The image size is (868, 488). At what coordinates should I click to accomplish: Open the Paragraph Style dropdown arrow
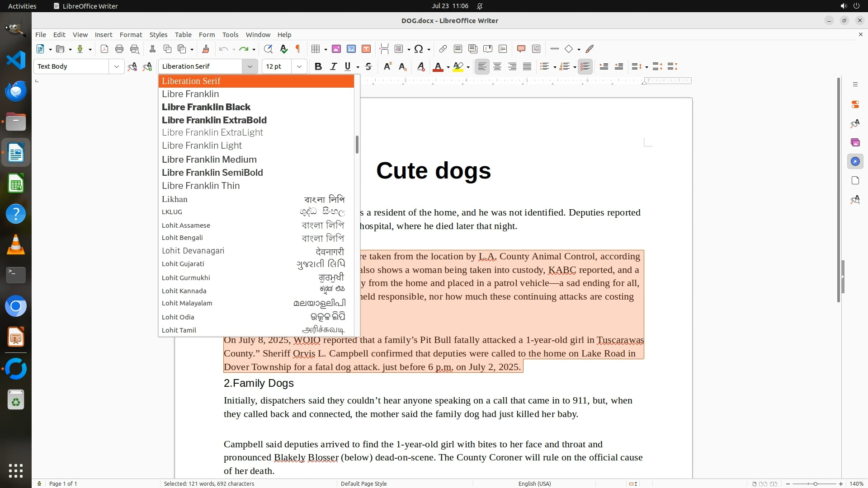click(x=116, y=66)
